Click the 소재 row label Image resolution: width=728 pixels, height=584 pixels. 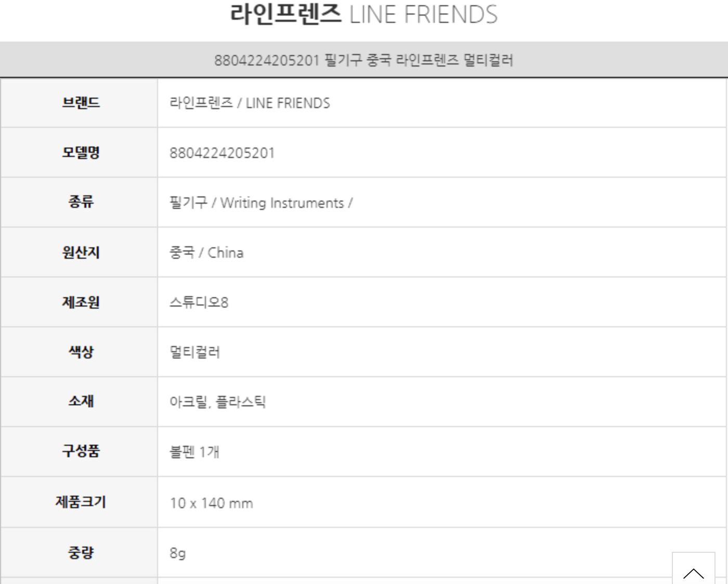81,401
